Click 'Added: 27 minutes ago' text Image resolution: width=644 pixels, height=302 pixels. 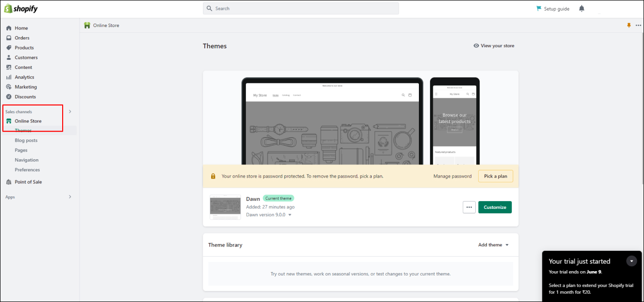click(x=270, y=207)
